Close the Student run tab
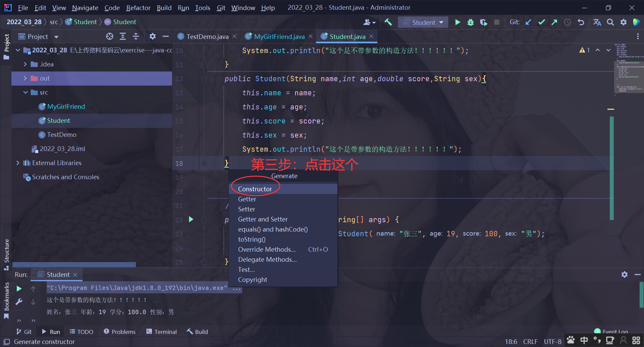Viewport: 644px width, 347px height. click(x=75, y=275)
